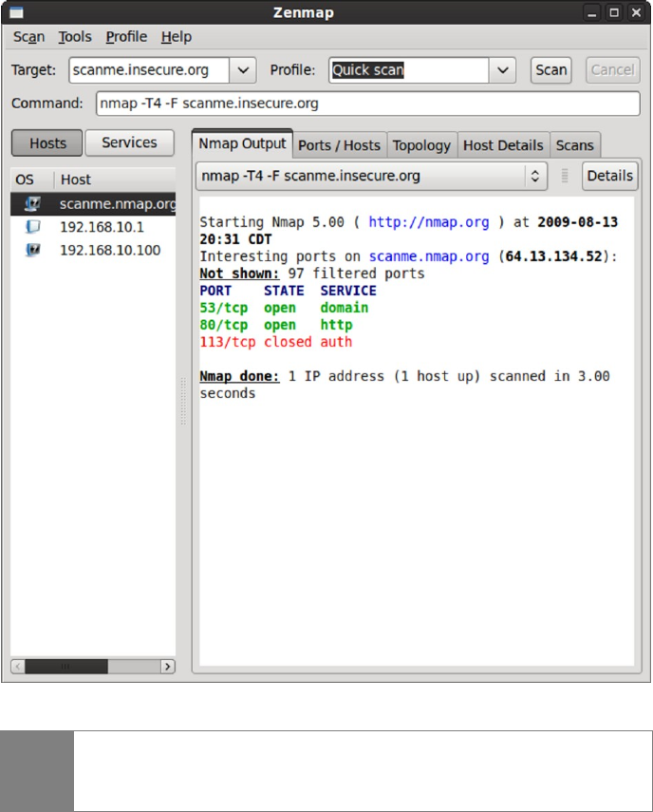Switch to the Host Details tab

[503, 145]
